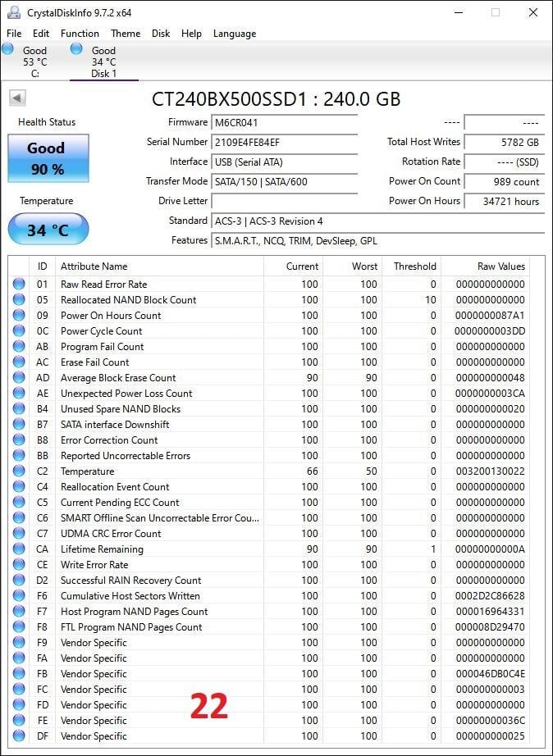Image resolution: width=553 pixels, height=756 pixels.
Task: Click the status icon for the C2 Temperature row
Action: [19, 471]
